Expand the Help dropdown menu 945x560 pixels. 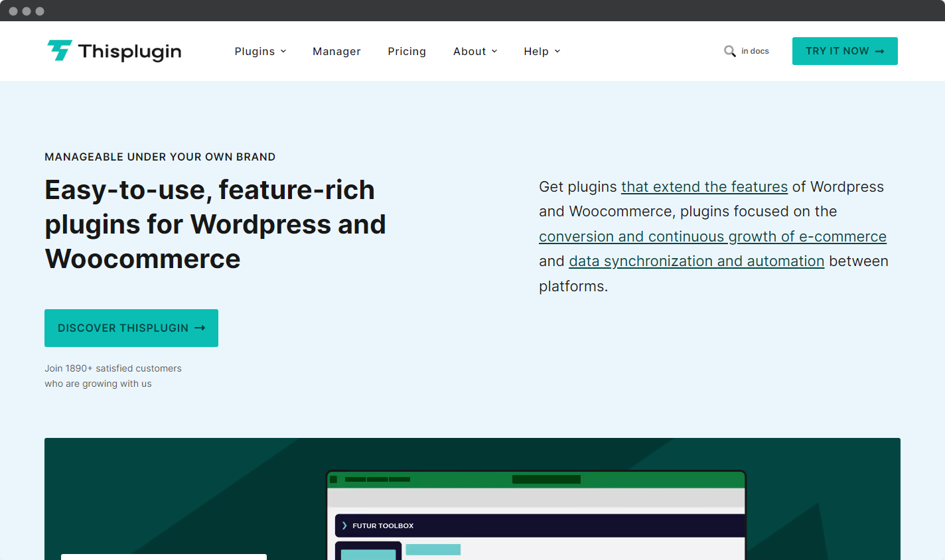click(x=542, y=51)
